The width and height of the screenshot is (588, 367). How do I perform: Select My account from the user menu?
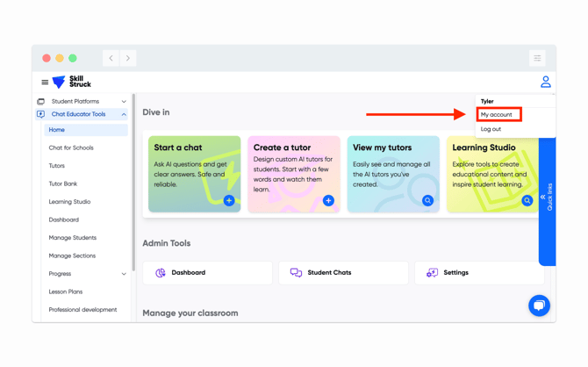coord(497,115)
